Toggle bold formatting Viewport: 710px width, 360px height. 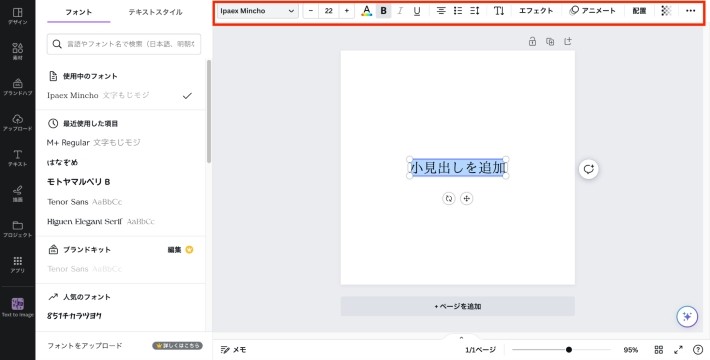[384, 11]
